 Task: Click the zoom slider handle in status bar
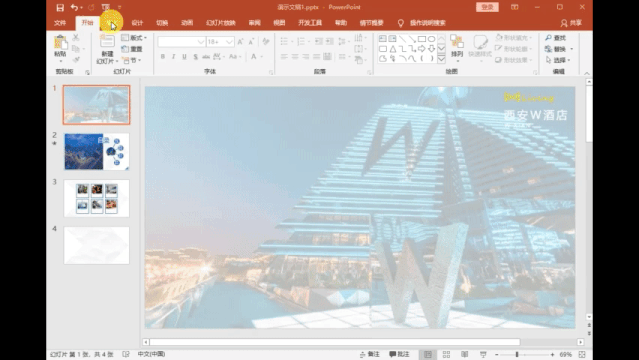coord(517,354)
